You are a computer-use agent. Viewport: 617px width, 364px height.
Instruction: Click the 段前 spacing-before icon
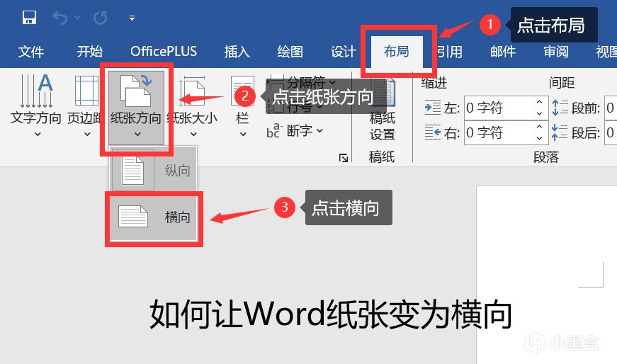tap(560, 108)
